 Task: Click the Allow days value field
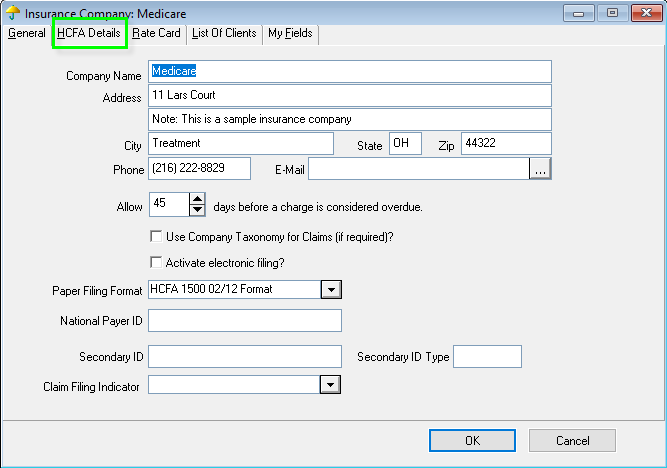click(169, 204)
